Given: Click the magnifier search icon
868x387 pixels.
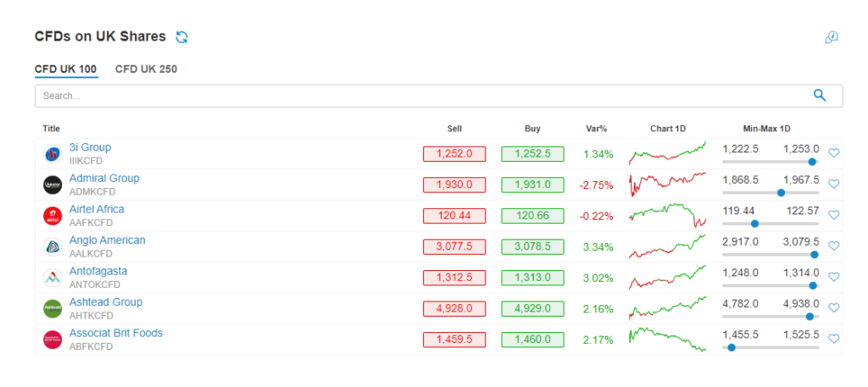Looking at the screenshot, I should [820, 96].
